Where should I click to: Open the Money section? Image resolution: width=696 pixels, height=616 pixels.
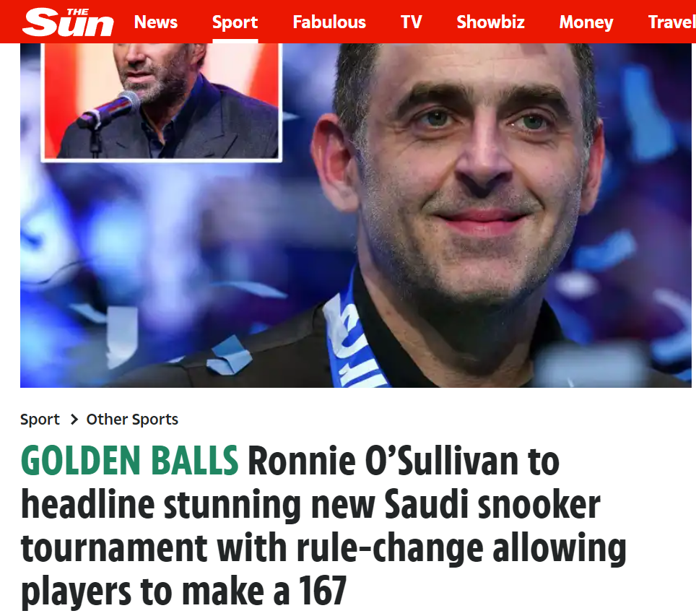click(x=586, y=22)
